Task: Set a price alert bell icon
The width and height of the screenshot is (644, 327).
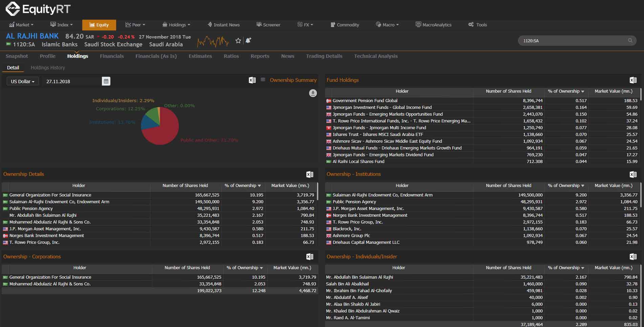Action: point(248,41)
